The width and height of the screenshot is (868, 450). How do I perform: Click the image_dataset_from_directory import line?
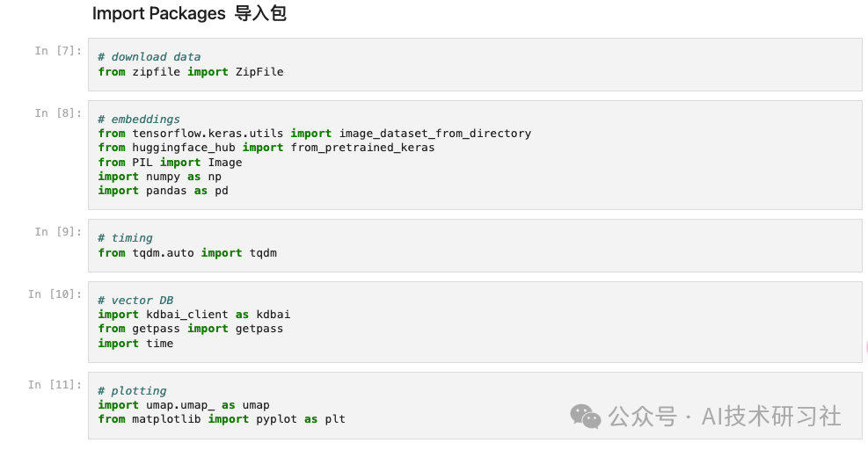point(314,134)
